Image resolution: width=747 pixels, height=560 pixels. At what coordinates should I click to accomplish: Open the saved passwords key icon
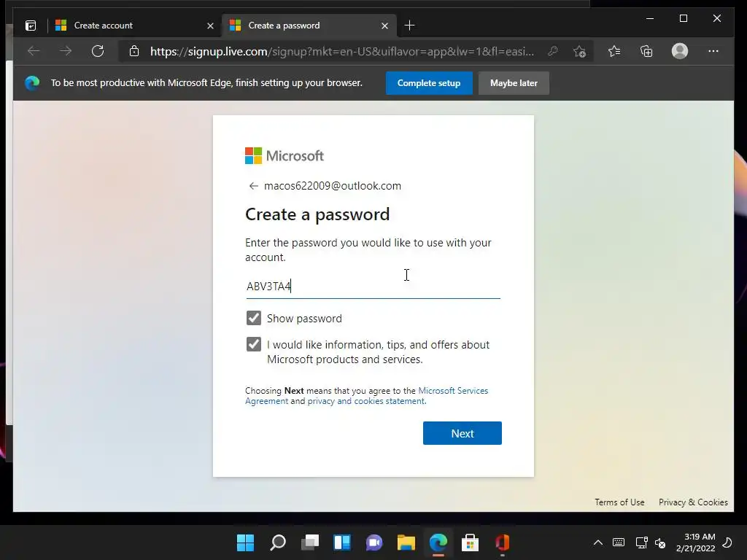553,51
